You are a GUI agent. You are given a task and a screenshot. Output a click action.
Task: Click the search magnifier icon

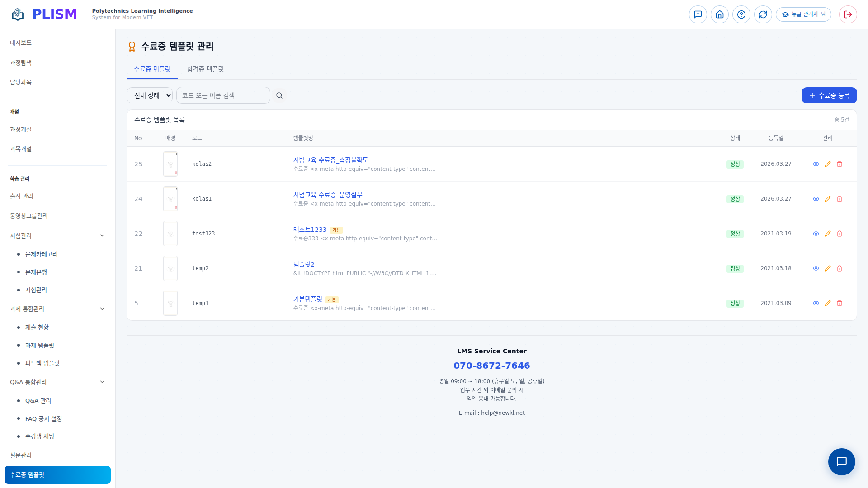(279, 95)
